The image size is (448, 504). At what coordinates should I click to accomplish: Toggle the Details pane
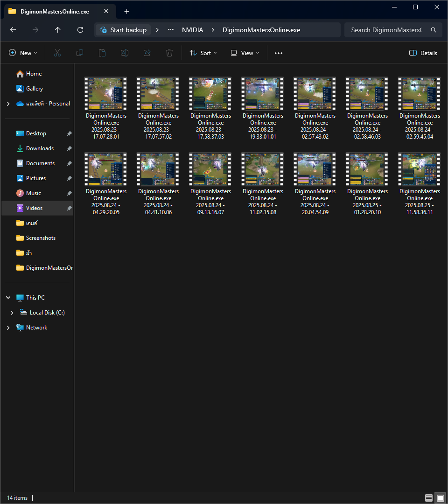coord(423,53)
